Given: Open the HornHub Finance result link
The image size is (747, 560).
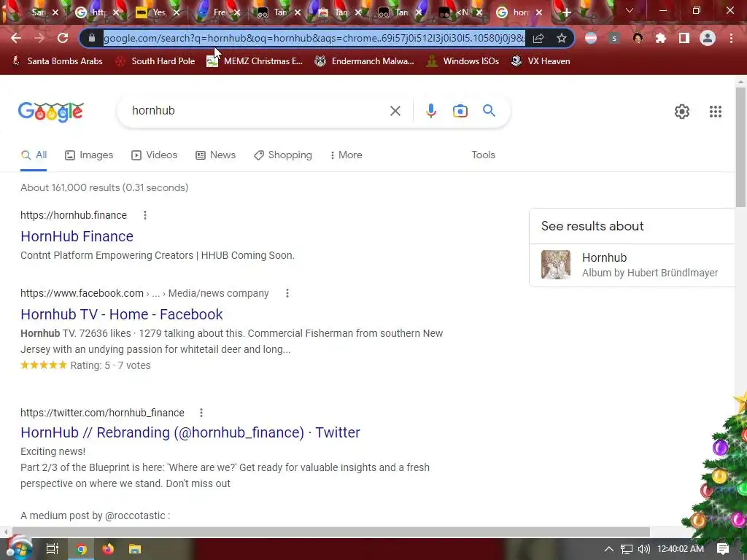Looking at the screenshot, I should pos(77,236).
